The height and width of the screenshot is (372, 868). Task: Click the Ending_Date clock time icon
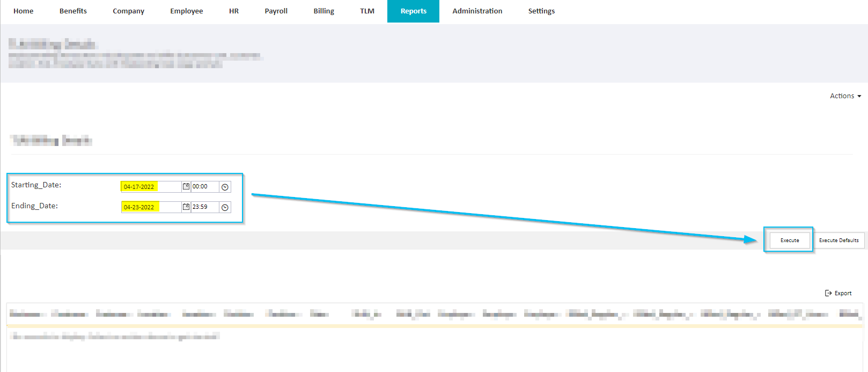(225, 207)
